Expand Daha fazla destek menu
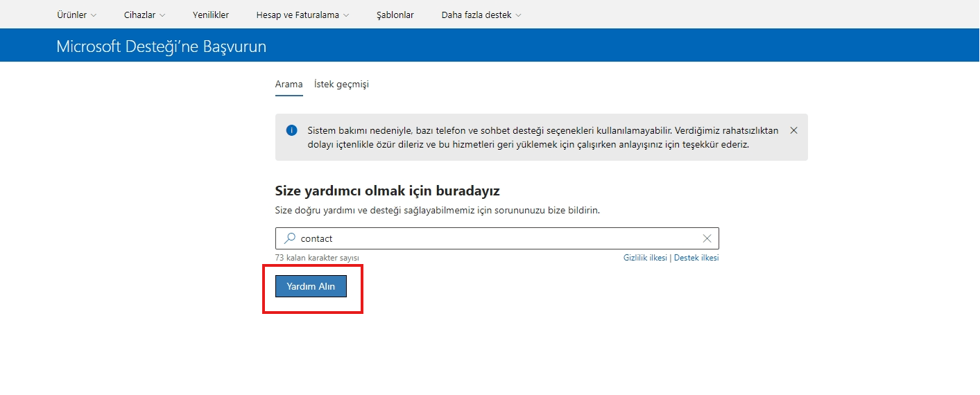This screenshot has width=980, height=395. (x=481, y=15)
